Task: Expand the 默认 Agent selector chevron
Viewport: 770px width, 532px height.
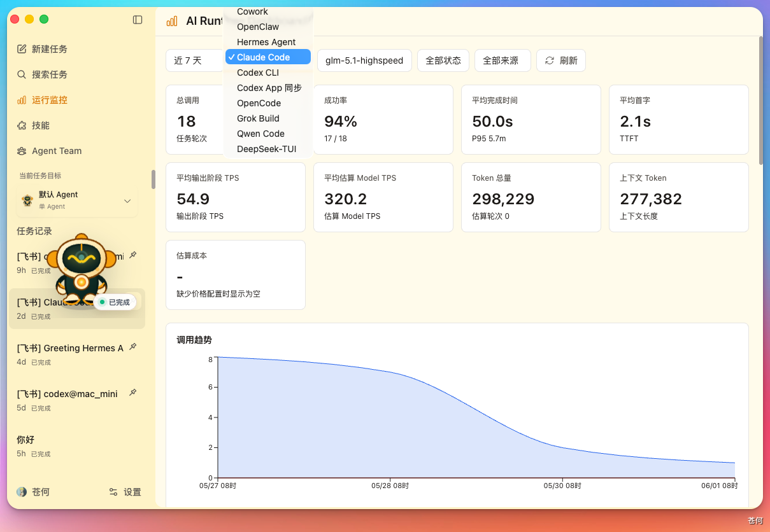Action: pyautogui.click(x=127, y=201)
